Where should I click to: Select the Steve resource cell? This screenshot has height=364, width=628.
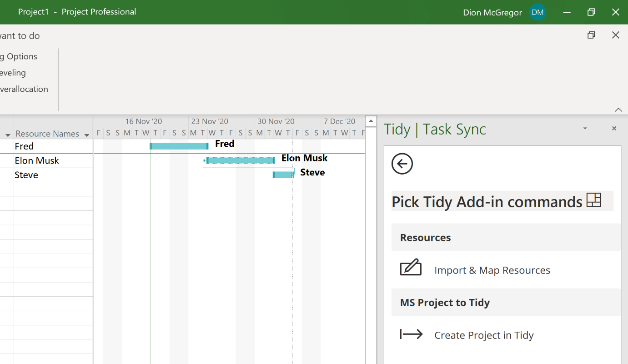[x=53, y=175]
